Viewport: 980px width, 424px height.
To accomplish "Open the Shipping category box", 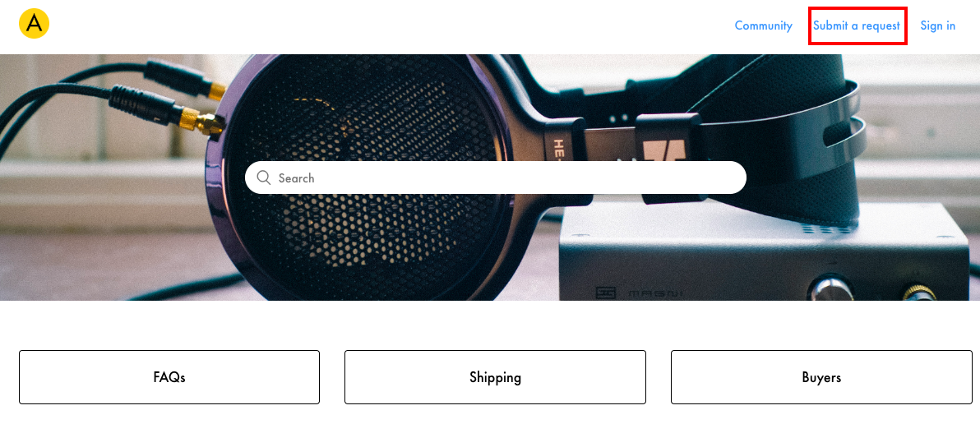I will coord(495,377).
